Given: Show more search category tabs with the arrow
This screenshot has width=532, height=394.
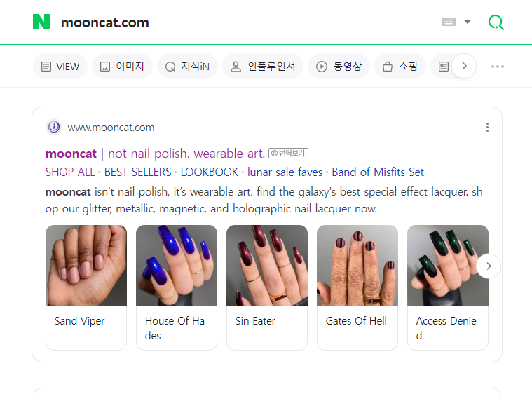Looking at the screenshot, I should (464, 66).
